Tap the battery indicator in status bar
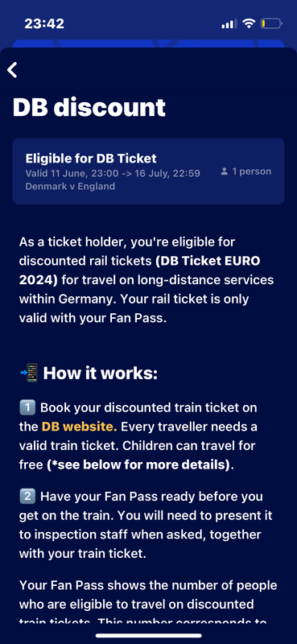This screenshot has height=644, width=297. pos(271,24)
